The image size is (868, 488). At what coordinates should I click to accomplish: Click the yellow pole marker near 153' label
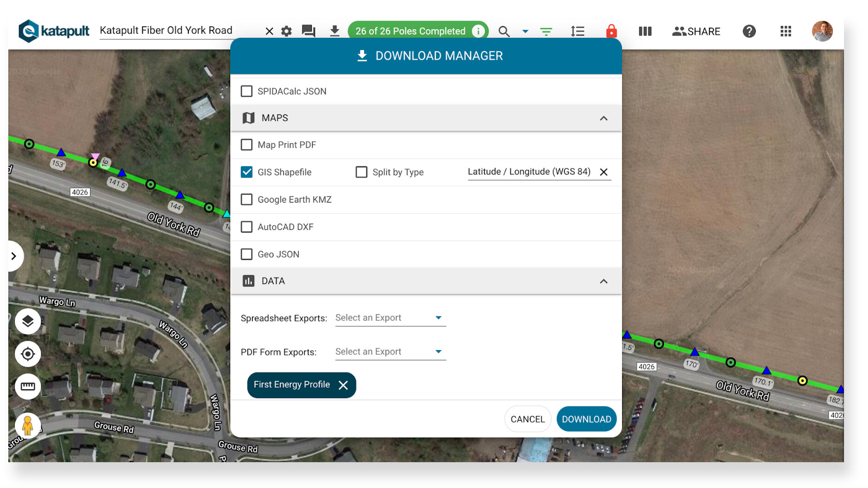pyautogui.click(x=93, y=162)
